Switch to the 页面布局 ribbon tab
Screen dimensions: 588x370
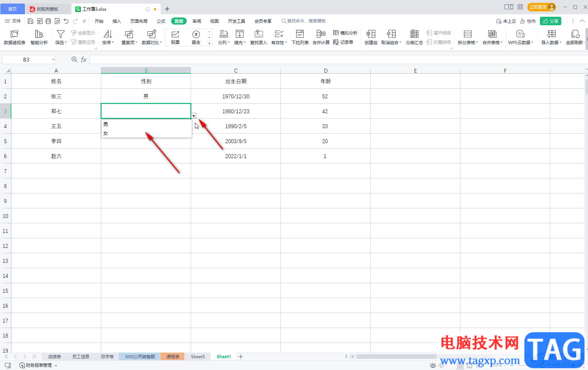pos(139,21)
